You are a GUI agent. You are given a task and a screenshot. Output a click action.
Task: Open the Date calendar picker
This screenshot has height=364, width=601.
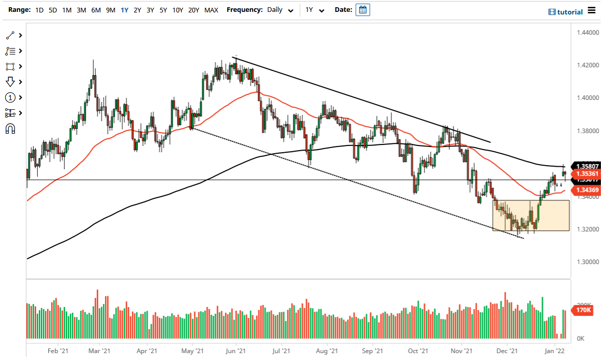point(362,9)
